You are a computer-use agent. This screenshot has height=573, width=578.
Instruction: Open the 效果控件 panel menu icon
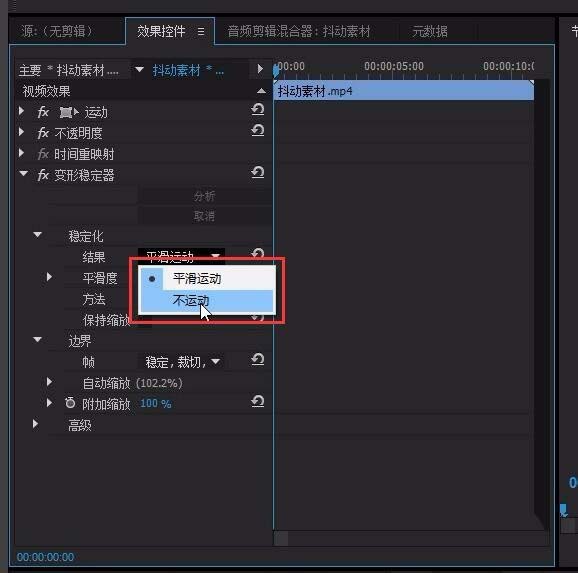coord(201,32)
